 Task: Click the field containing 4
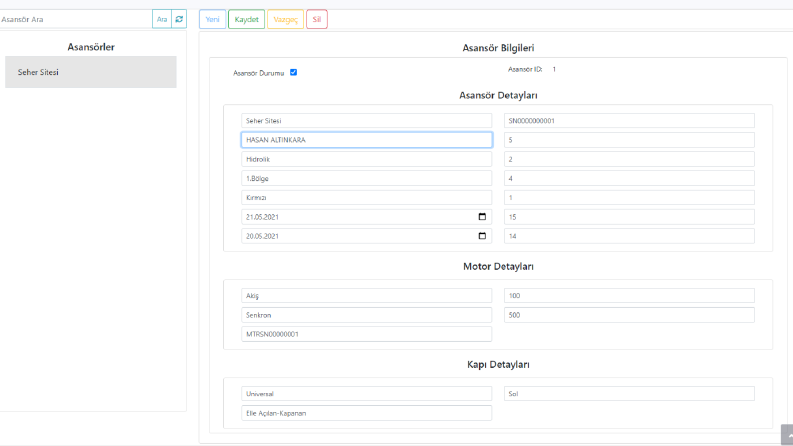pyautogui.click(x=629, y=179)
